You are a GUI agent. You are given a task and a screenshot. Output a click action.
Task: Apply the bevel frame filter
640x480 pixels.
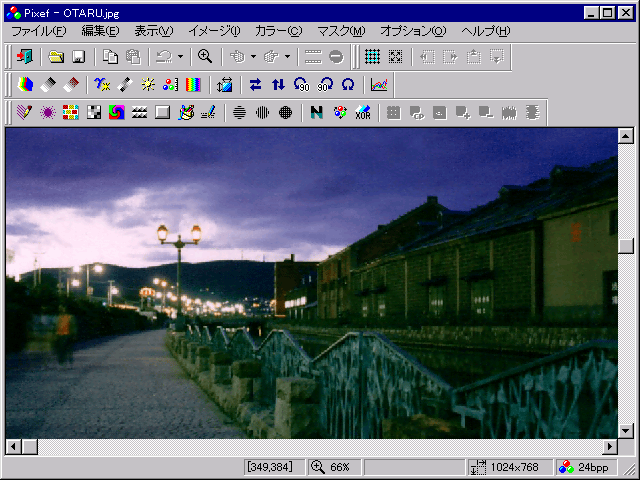click(162, 112)
